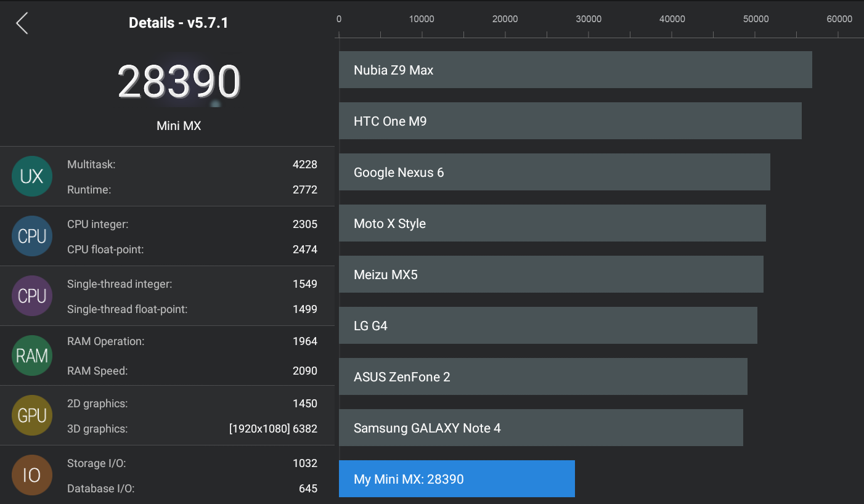This screenshot has width=864, height=504.
Task: Select the Moto X Style bar
Action: point(552,223)
